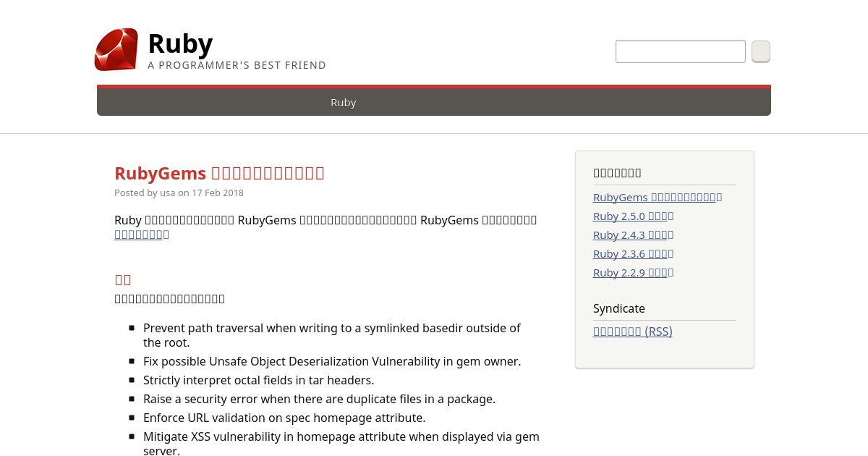Open the Ruby 2.4.3 news link

point(633,235)
